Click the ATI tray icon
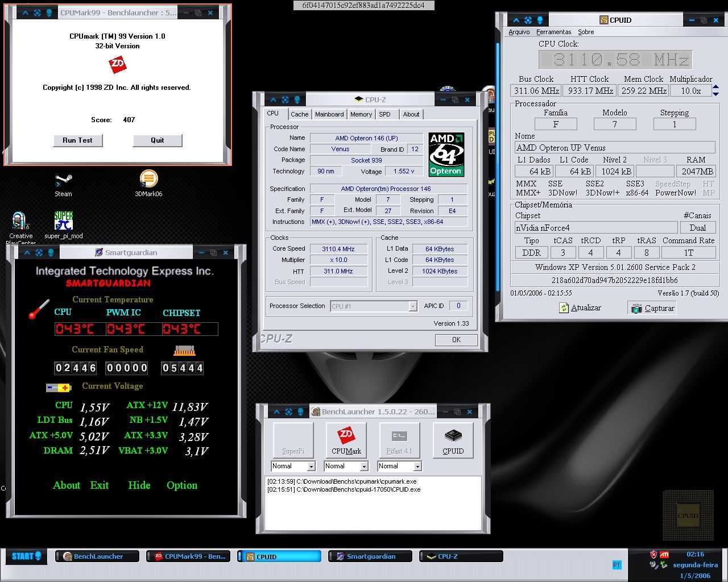Screen dimensions: 728x582 [664, 554]
